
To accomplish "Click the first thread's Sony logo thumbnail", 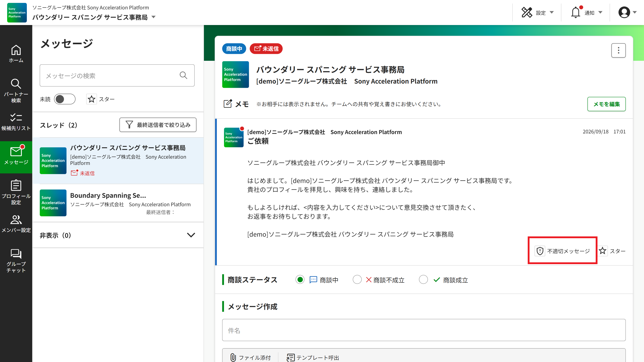I will click(53, 161).
